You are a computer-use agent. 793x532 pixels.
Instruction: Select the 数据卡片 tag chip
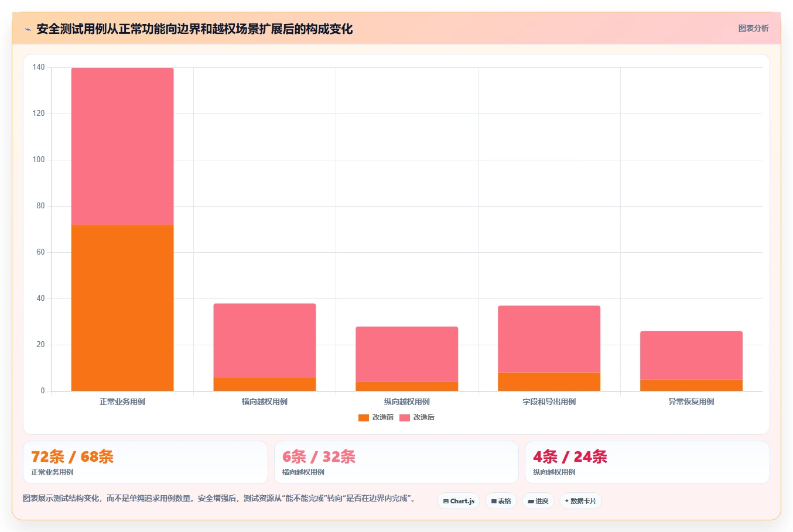tap(580, 501)
